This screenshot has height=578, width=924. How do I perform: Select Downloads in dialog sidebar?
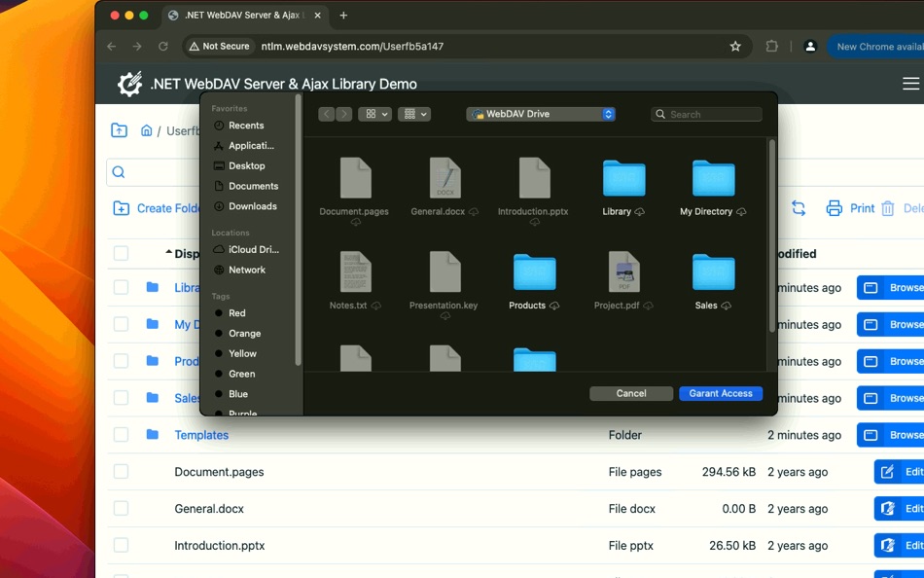[252, 206]
